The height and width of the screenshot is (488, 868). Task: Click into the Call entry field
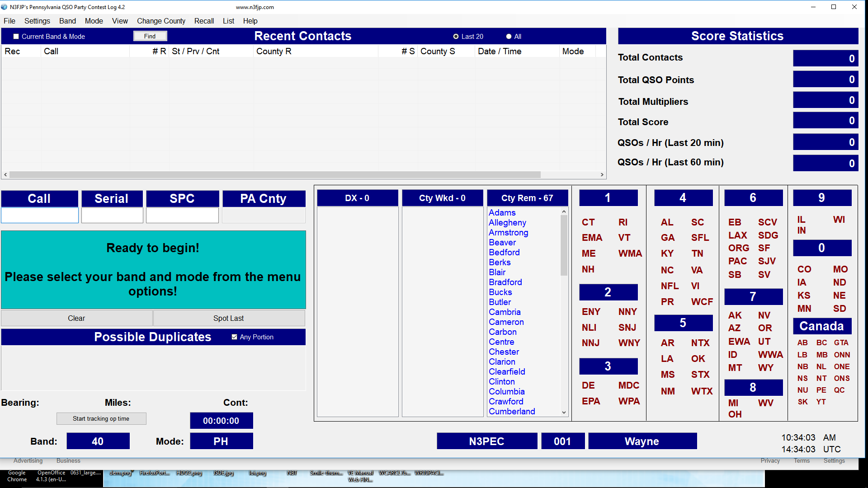coord(40,216)
